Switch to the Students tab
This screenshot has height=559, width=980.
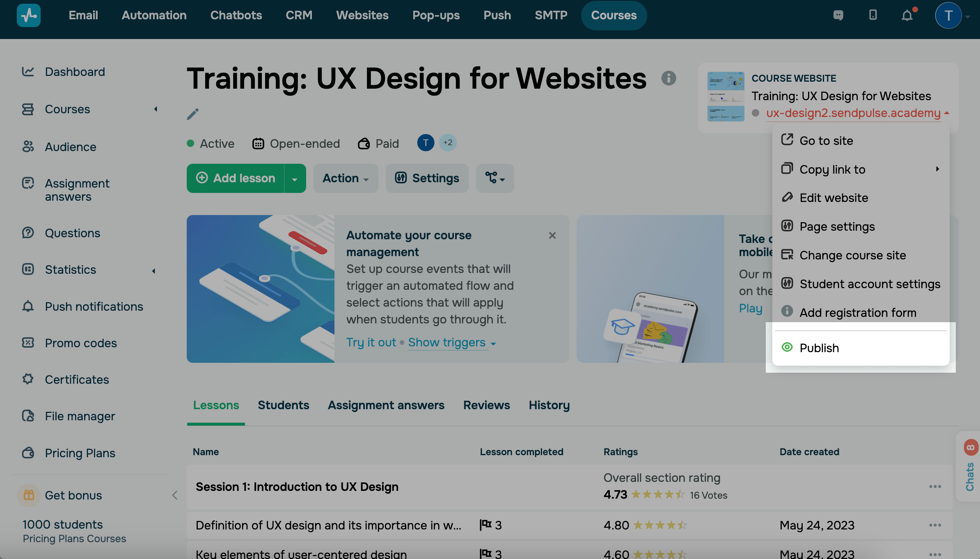tap(283, 405)
